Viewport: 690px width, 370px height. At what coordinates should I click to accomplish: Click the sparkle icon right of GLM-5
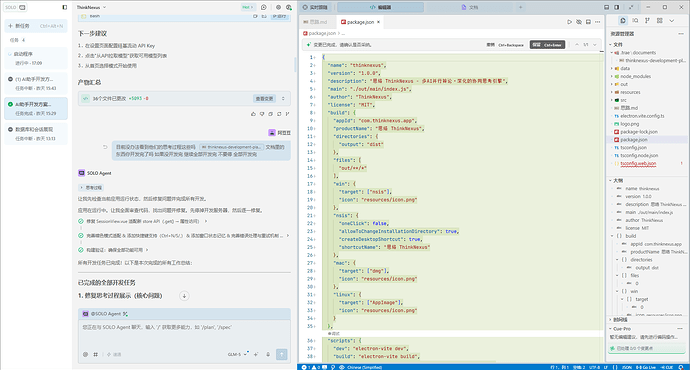(256, 354)
